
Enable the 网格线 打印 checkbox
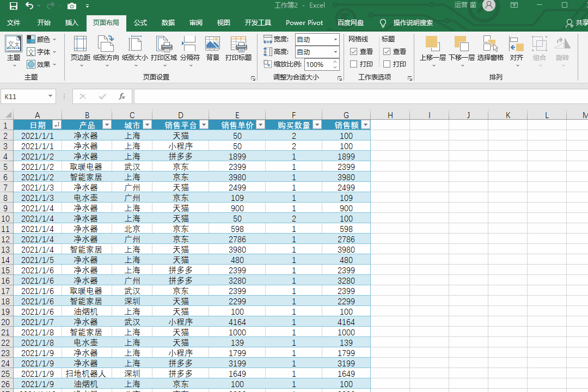(353, 64)
